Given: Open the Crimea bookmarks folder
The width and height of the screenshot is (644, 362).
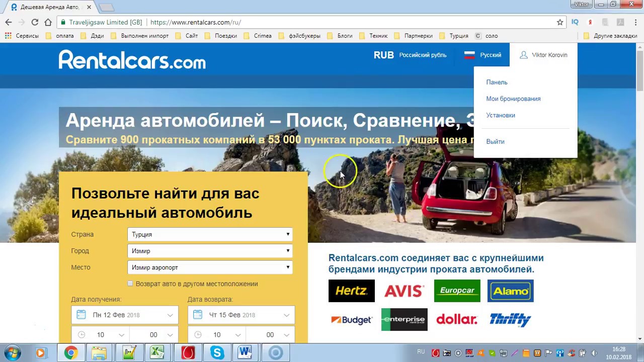Looking at the screenshot, I should tap(258, 36).
